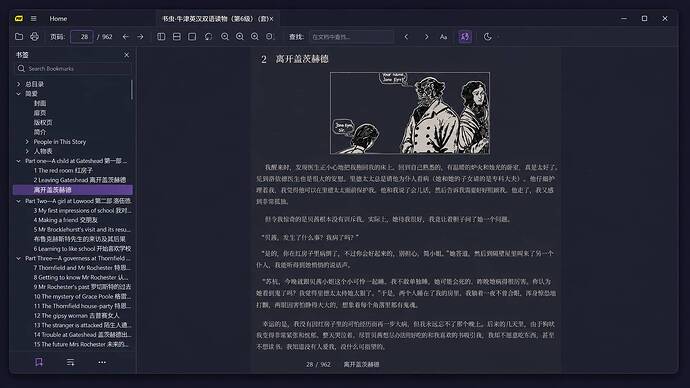
Task: Jump to previous search result chevron
Action: 406,37
